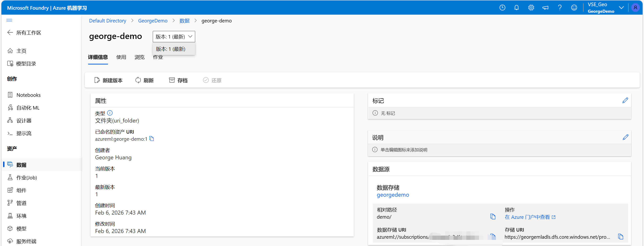The image size is (644, 246).
Task: Select 自动化 ML in the sidebar
Action: coord(28,108)
